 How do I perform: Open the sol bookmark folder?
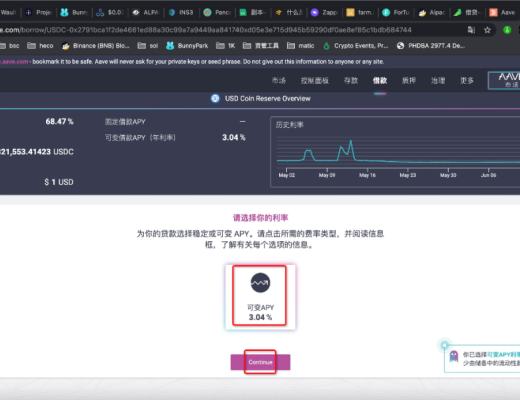(148, 46)
